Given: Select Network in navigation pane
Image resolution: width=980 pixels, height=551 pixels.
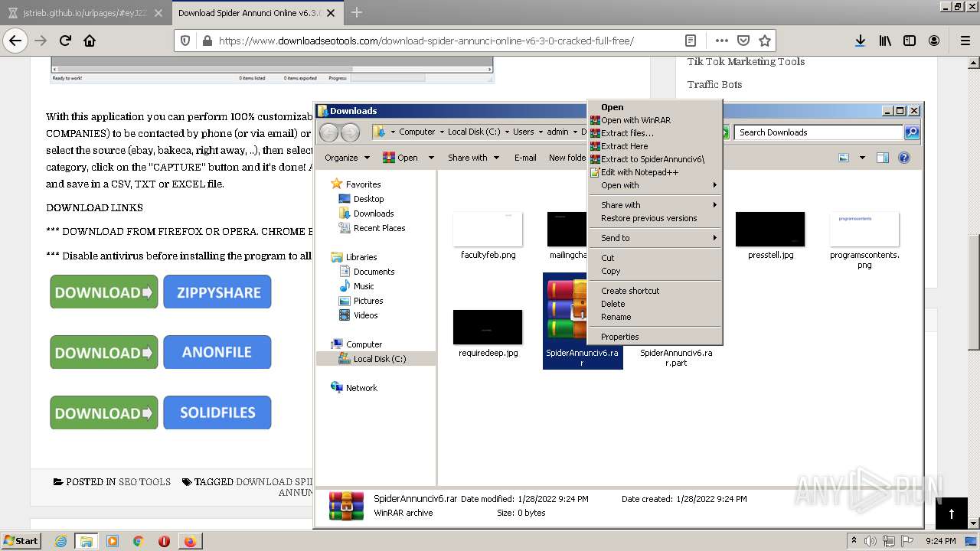Looking at the screenshot, I should (361, 388).
